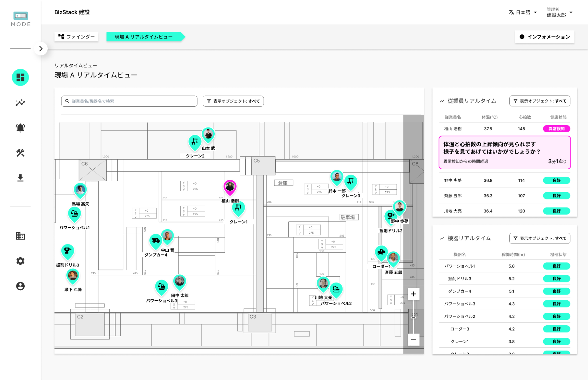Viewport: 588px width, 380px height.
Task: Click the 従業員名/機器名で検索 search field
Action: (129, 101)
